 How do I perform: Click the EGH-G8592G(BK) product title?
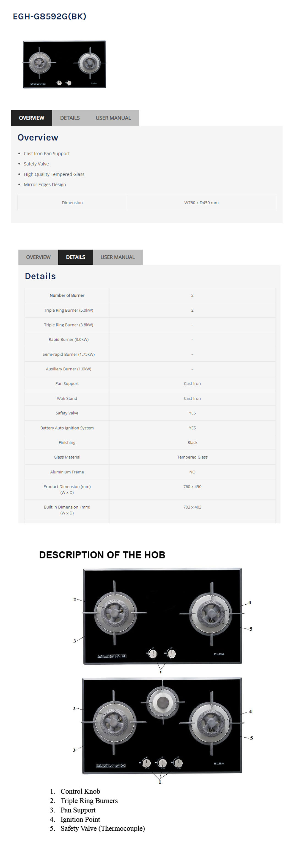point(50,16)
